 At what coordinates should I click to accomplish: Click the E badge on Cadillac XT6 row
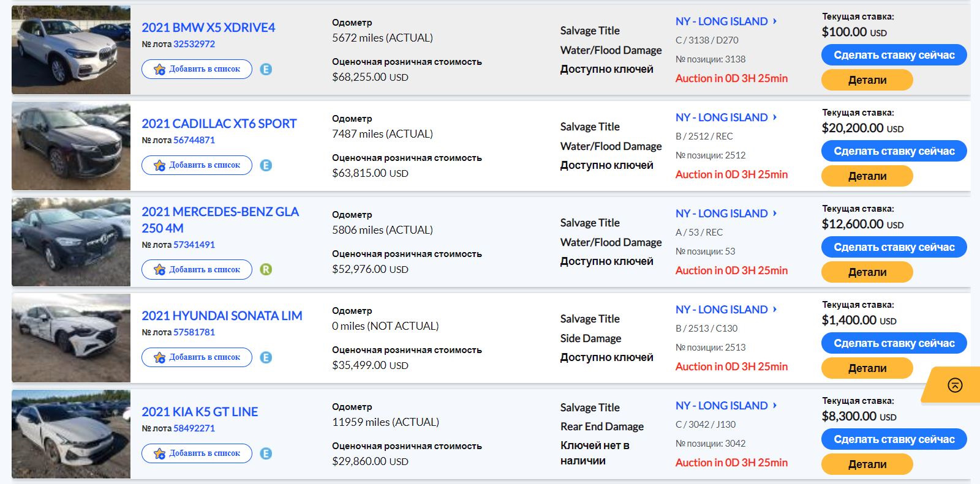pos(266,165)
